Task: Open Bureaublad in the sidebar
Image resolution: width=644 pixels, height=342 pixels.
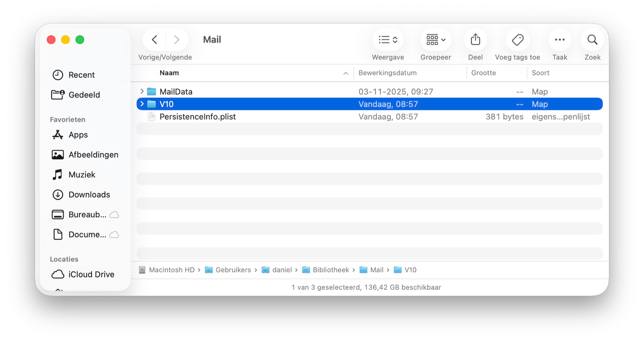Action: [x=87, y=215]
